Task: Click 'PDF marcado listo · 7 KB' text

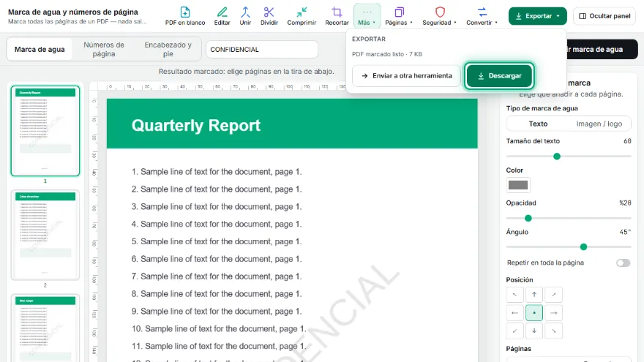Action: click(387, 54)
